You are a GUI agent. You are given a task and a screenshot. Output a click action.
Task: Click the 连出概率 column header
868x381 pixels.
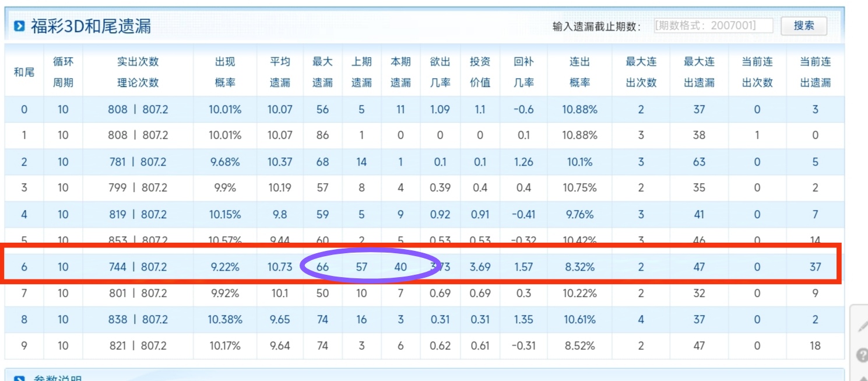(579, 72)
